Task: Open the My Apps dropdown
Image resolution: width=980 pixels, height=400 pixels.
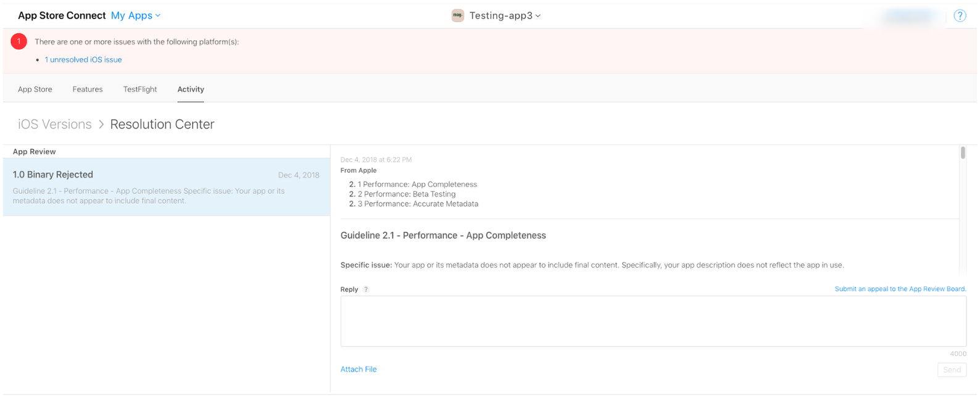Action: point(136,15)
